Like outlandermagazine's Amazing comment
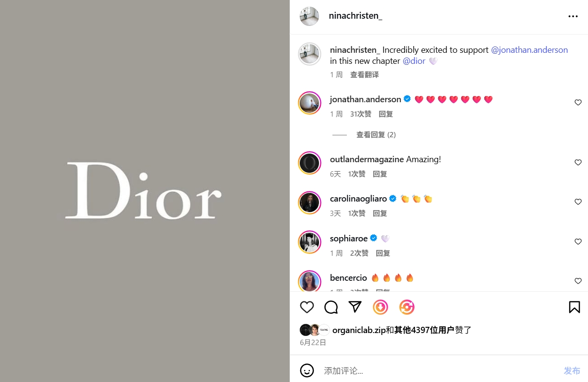 pos(578,163)
